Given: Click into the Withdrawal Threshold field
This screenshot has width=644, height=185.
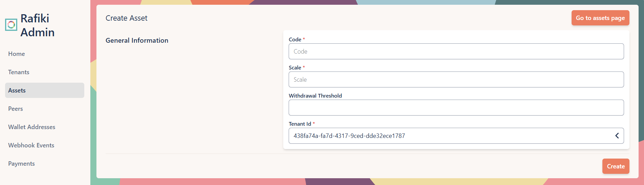Looking at the screenshot, I should click(456, 108).
